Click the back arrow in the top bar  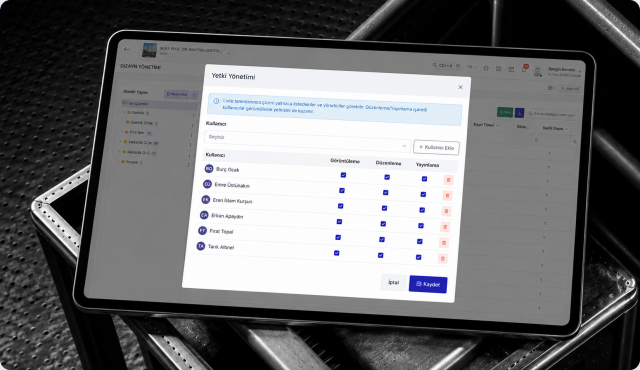[127, 49]
